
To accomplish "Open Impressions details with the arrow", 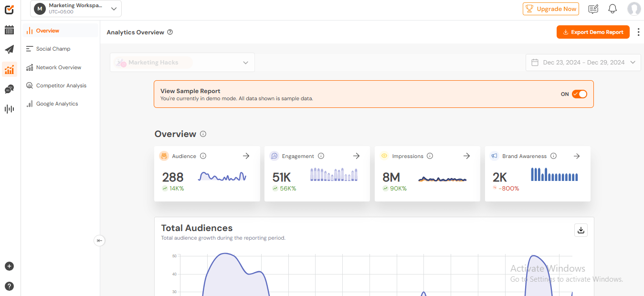I will coord(466,156).
